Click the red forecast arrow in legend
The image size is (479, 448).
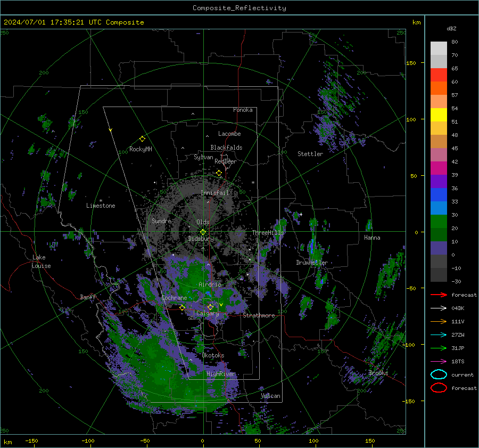coord(439,295)
